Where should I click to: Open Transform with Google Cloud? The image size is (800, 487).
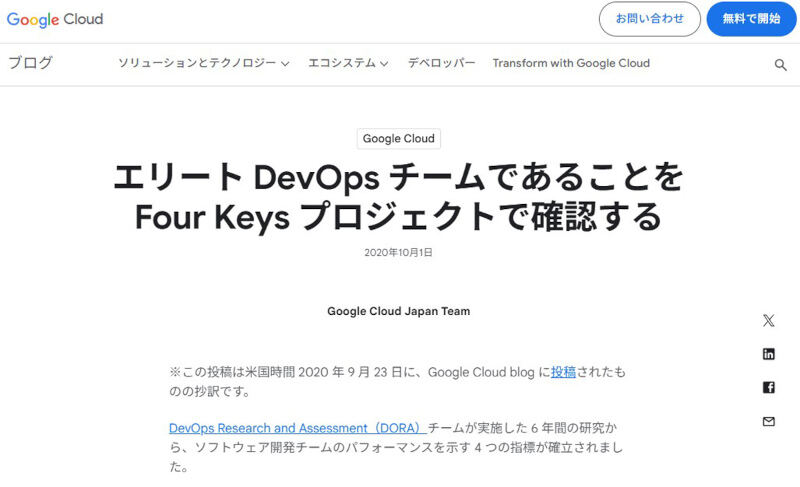tap(571, 63)
